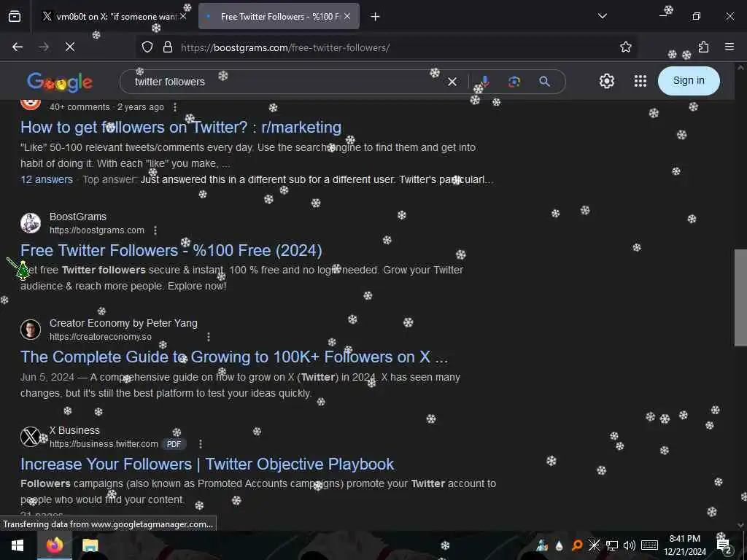747x560 pixels.
Task: Click the Google holiday logo
Action: (x=60, y=82)
